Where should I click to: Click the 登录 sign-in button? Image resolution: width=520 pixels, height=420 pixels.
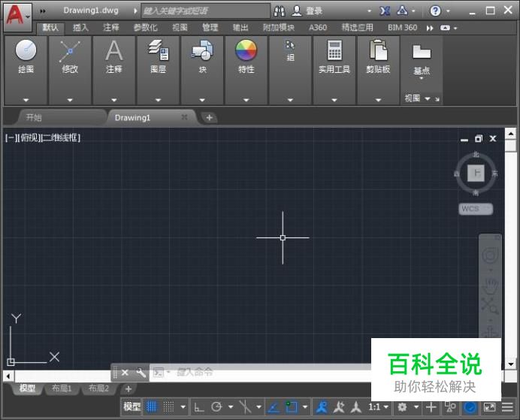(307, 11)
